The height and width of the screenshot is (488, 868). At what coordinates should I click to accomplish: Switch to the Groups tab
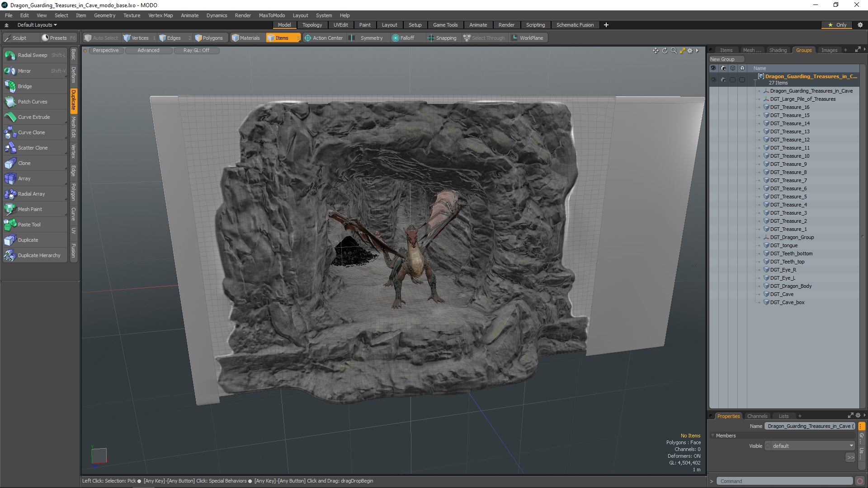point(804,49)
